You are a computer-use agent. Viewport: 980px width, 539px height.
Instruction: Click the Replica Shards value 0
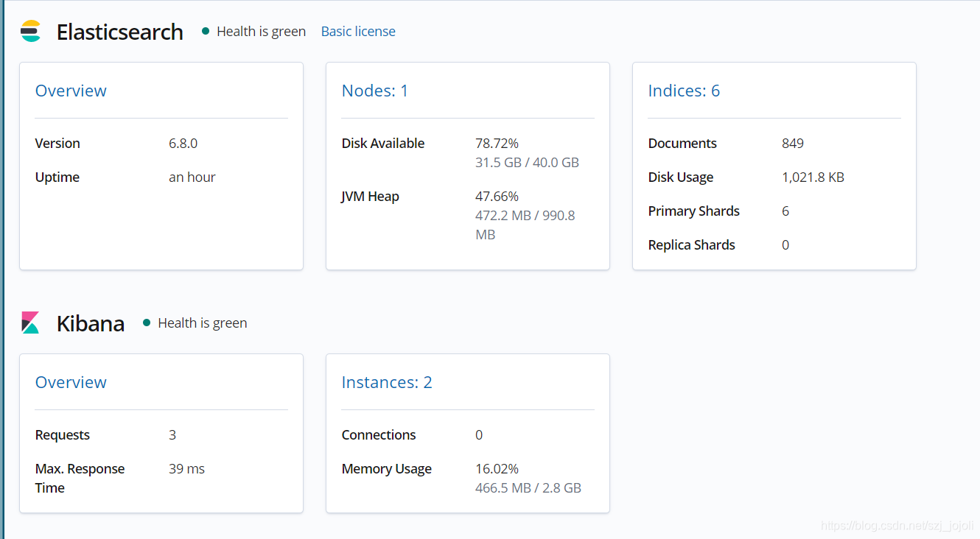point(785,244)
